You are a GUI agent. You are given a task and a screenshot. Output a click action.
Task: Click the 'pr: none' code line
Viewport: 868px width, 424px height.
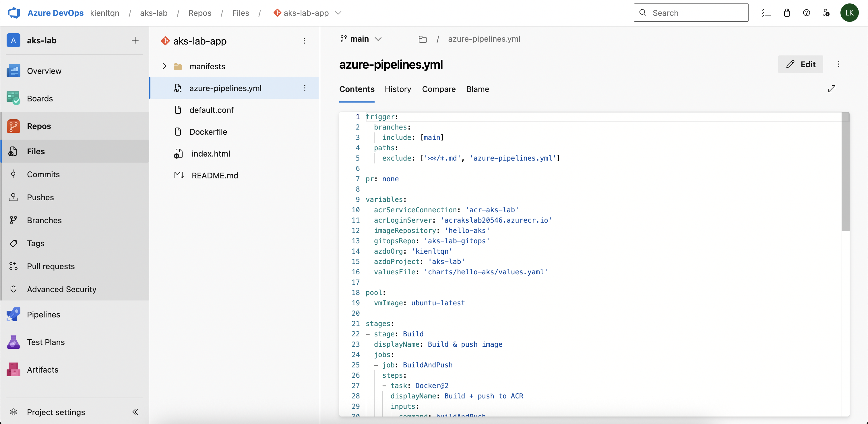(x=382, y=179)
